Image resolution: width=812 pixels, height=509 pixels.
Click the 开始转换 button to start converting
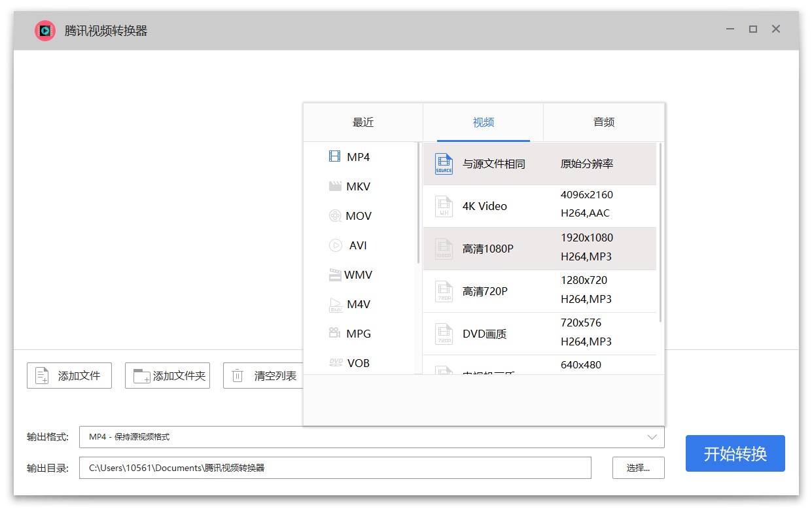coord(735,453)
